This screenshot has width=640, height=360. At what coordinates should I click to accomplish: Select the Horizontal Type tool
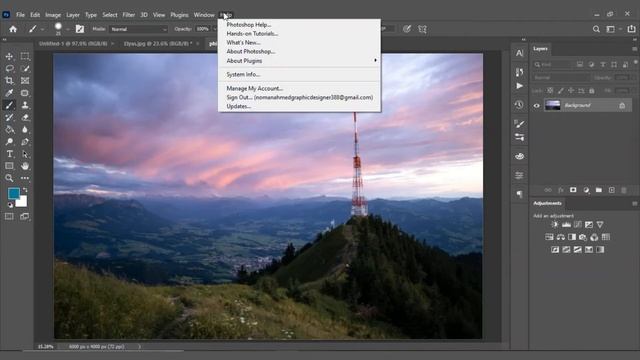pos(9,154)
